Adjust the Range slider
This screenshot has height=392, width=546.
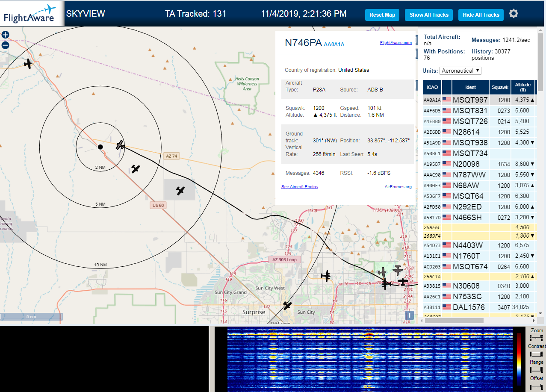pos(536,369)
